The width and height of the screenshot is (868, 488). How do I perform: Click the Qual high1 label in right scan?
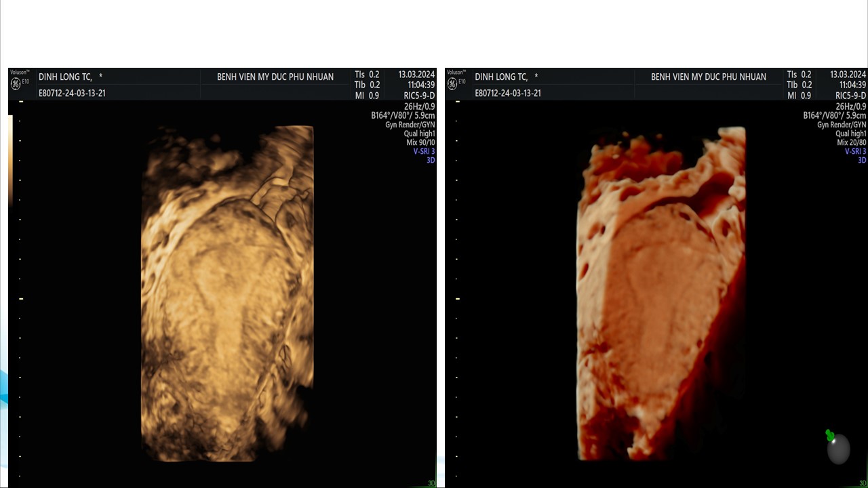[850, 134]
